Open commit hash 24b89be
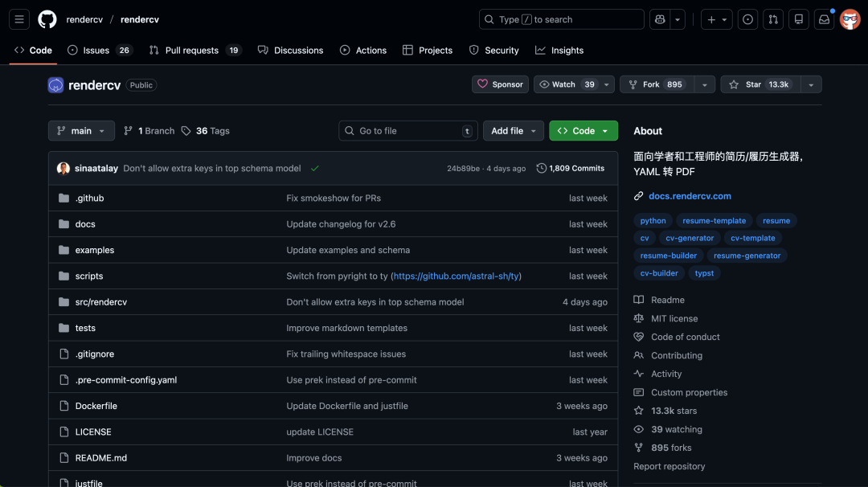The width and height of the screenshot is (868, 487). [464, 168]
